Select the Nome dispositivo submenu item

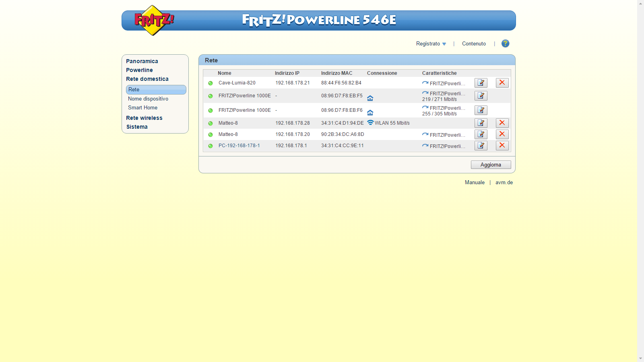[148, 99]
